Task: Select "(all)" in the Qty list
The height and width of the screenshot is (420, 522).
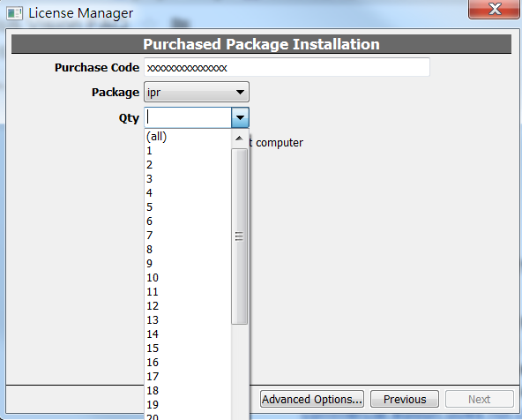Action: click(188, 136)
